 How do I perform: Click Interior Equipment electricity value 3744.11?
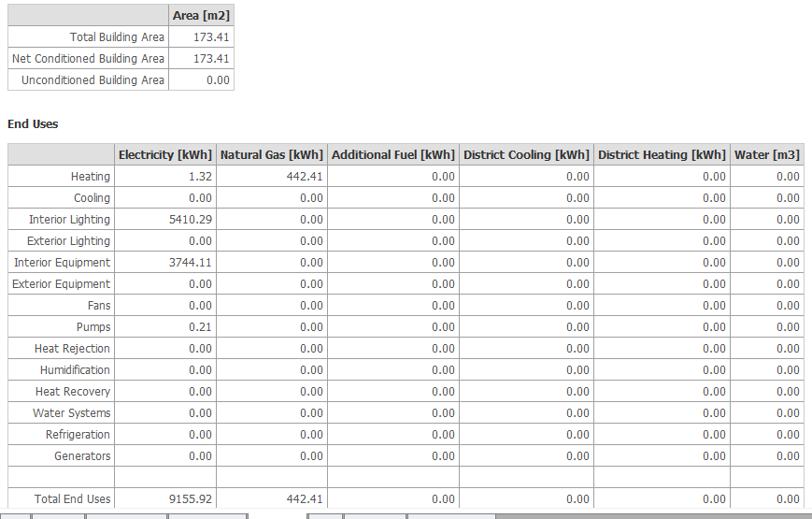191,263
